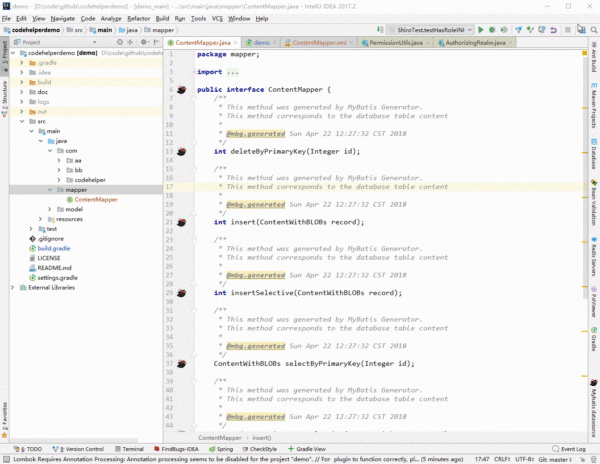
Task: Open Project panel gear settings
Action: [144, 42]
